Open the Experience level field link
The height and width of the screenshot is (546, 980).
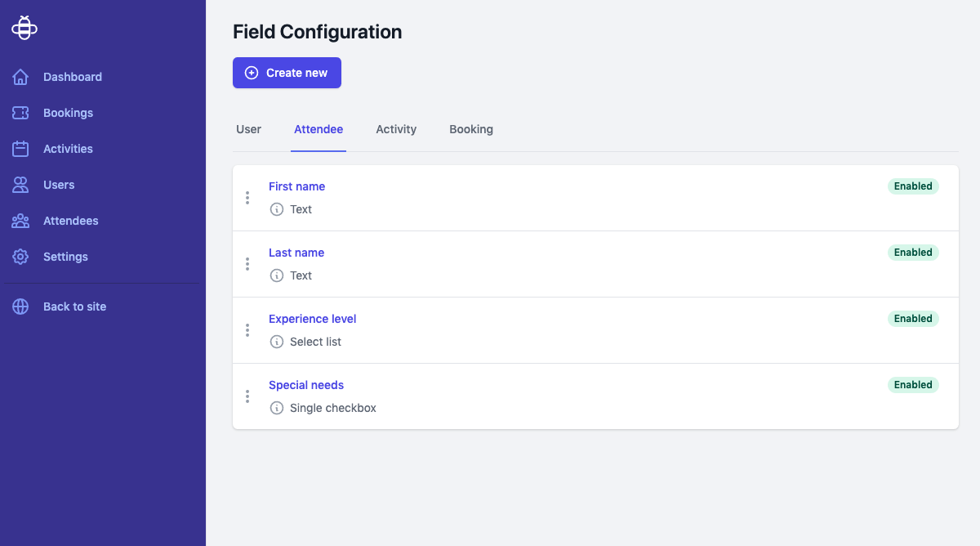[x=312, y=319]
